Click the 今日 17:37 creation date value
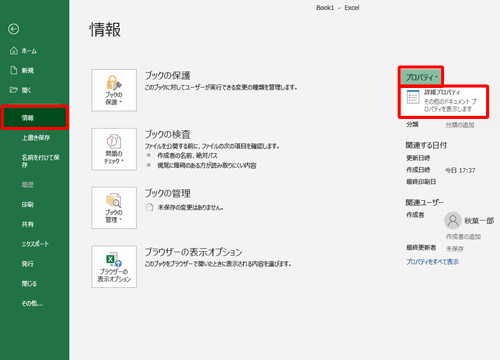 click(x=460, y=170)
